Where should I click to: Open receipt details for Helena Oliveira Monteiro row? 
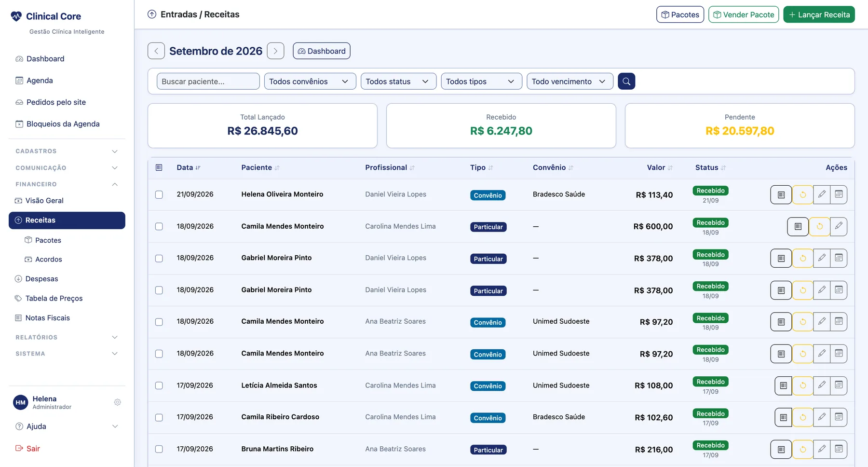point(781,195)
